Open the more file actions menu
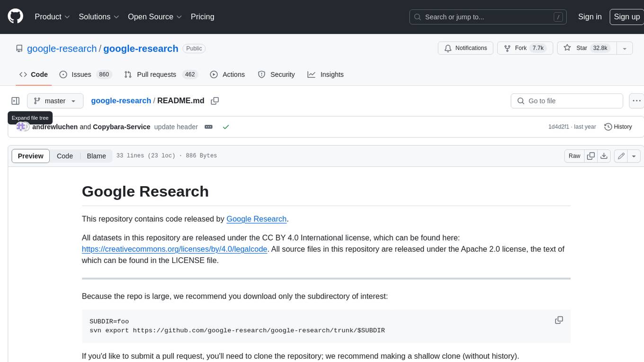 click(636, 101)
